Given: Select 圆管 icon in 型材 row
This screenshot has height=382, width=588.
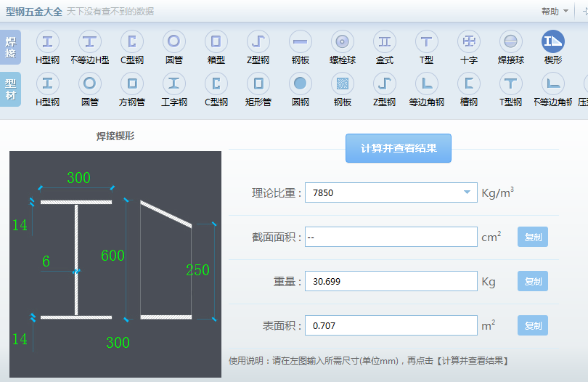Looking at the screenshot, I should (x=89, y=84).
